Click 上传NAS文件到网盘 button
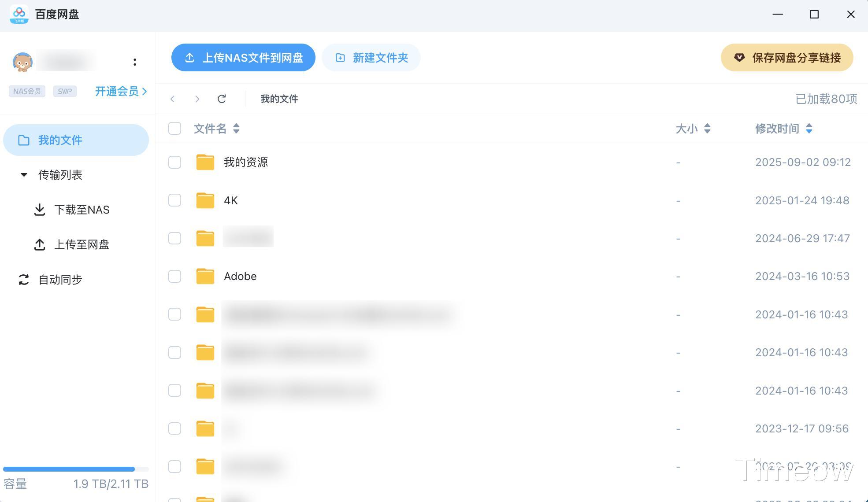The image size is (868, 502). pyautogui.click(x=243, y=58)
